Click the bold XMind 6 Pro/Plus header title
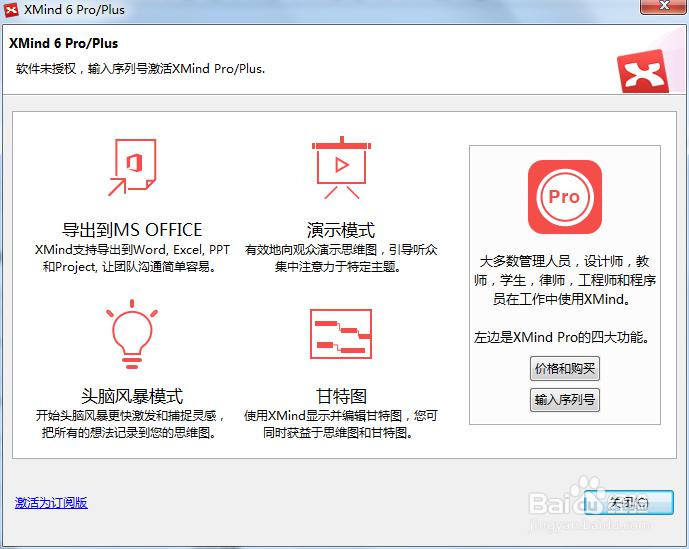This screenshot has width=689, height=549. [x=64, y=43]
